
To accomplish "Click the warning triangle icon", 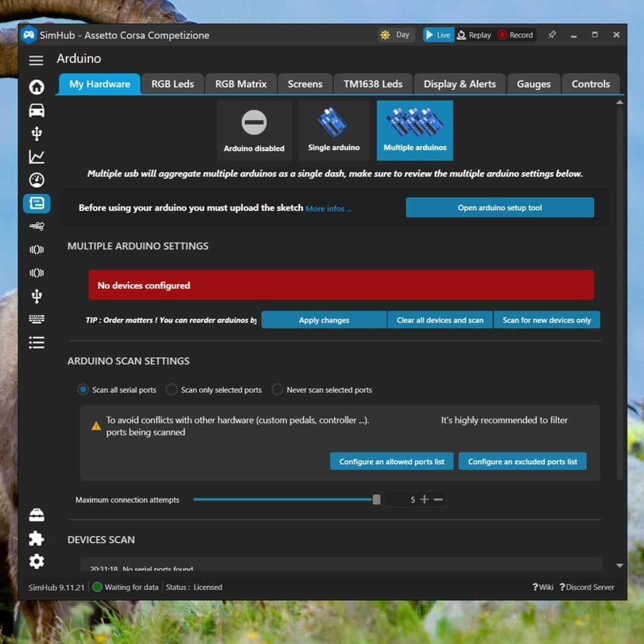I will point(96,426).
